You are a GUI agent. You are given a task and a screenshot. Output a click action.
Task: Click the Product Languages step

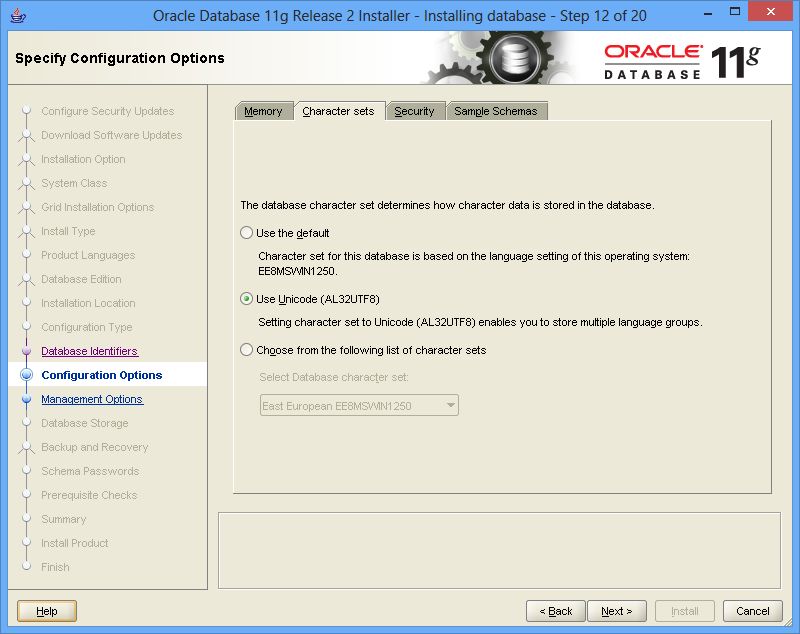point(88,255)
